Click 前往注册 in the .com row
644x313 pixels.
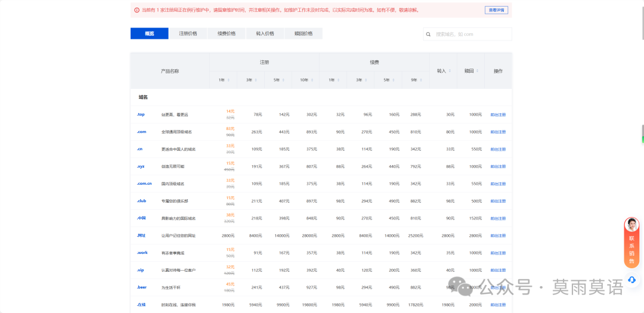498,132
